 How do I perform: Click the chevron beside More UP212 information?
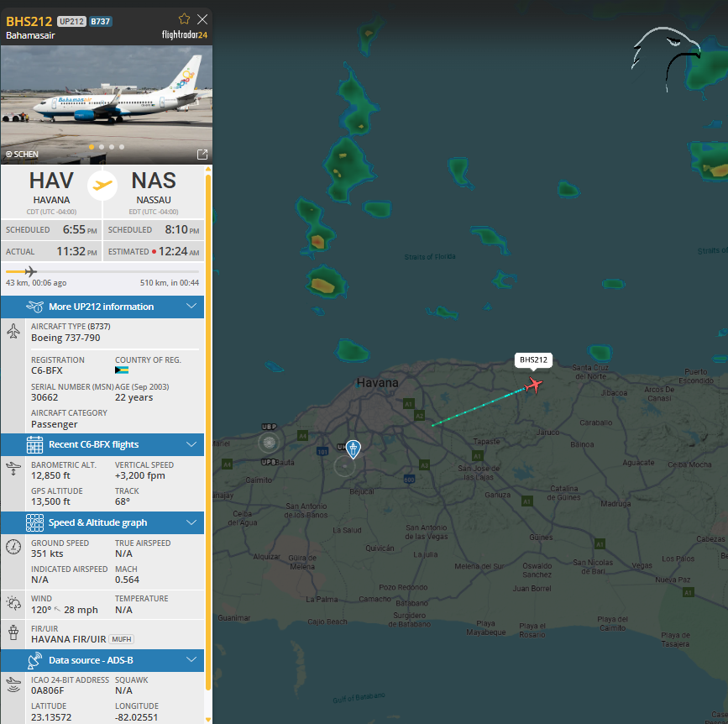[x=191, y=306]
